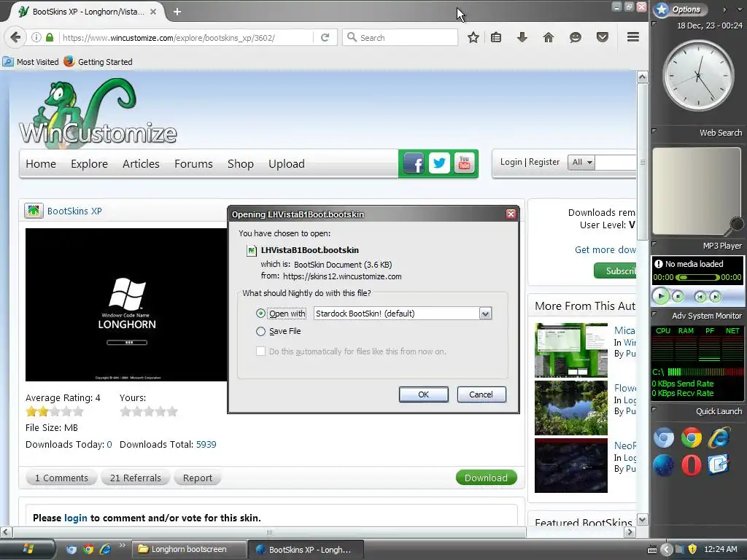Open the All search category dropdown
Screen dimensions: 747x560
pos(581,163)
